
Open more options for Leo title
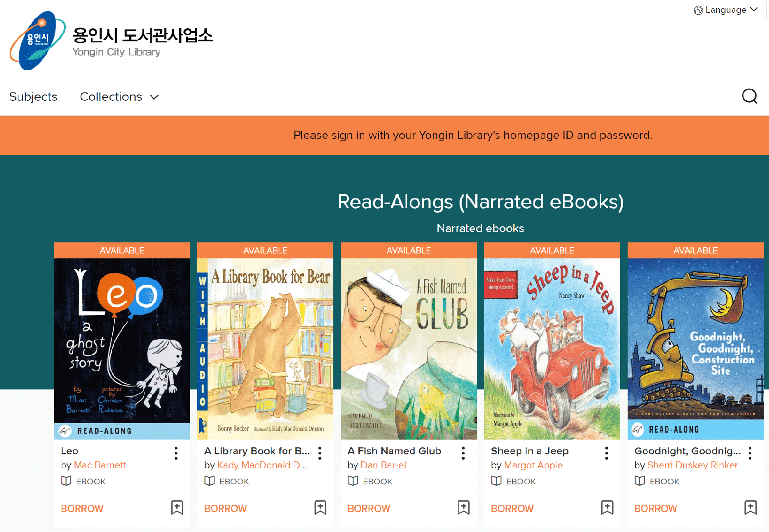[176, 453]
